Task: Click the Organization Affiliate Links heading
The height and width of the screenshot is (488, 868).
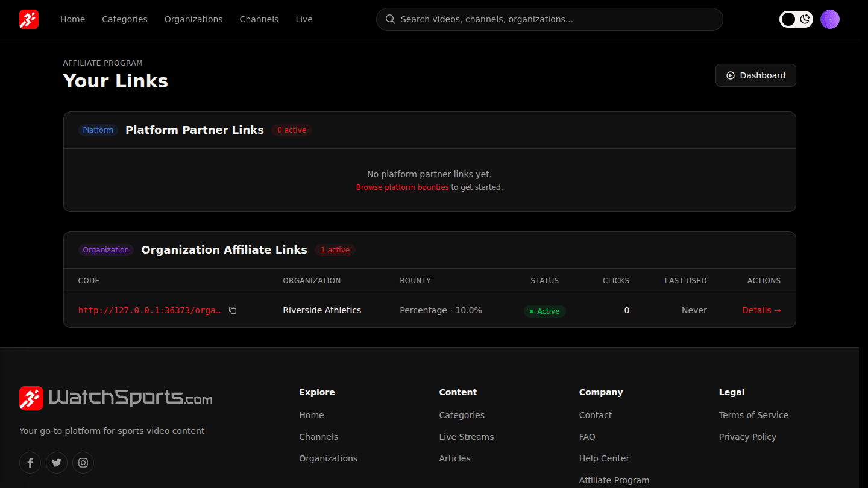Action: pyautogui.click(x=224, y=250)
